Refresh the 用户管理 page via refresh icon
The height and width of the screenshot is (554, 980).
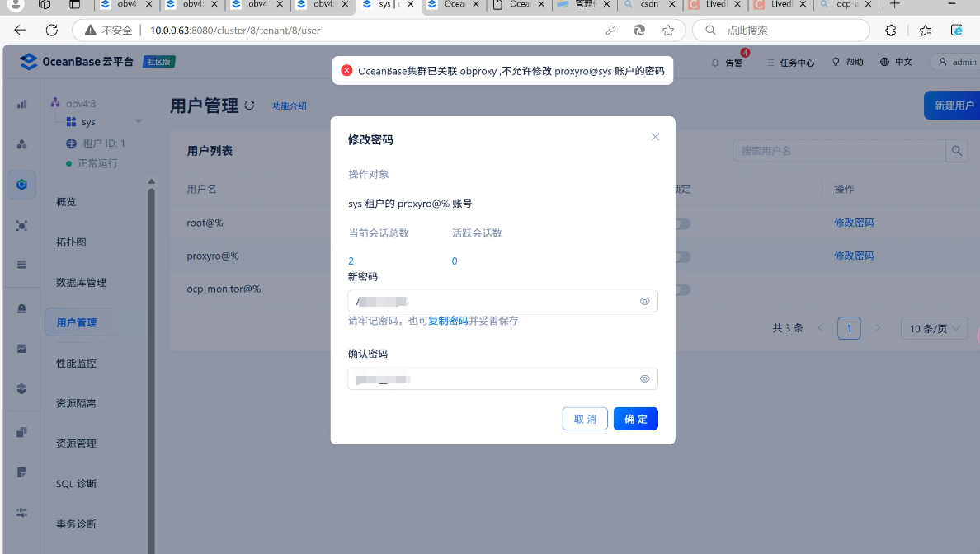point(250,106)
